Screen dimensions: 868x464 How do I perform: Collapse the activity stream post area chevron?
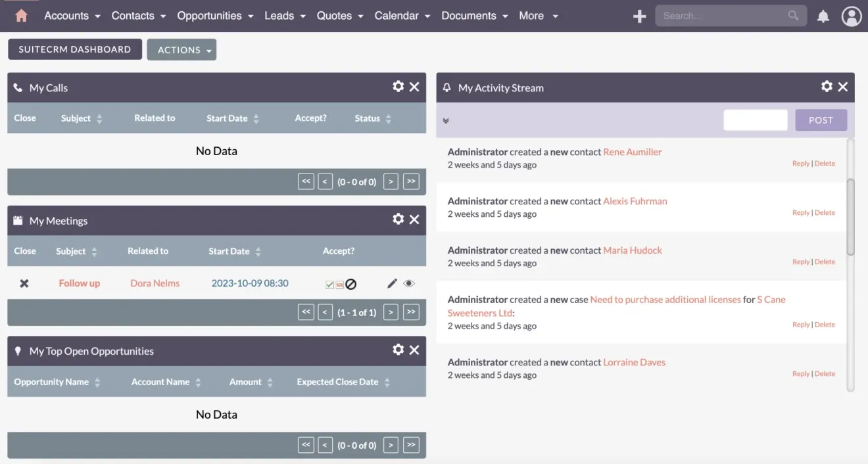[x=446, y=120]
